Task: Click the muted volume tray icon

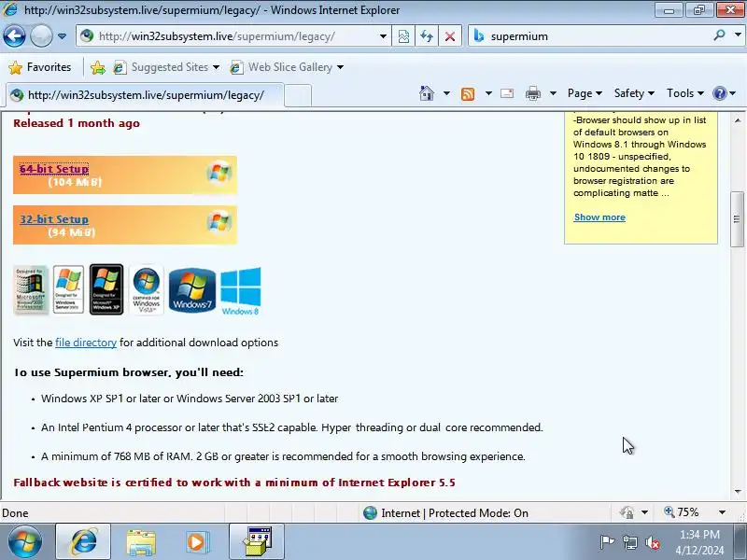Action: 652,542
